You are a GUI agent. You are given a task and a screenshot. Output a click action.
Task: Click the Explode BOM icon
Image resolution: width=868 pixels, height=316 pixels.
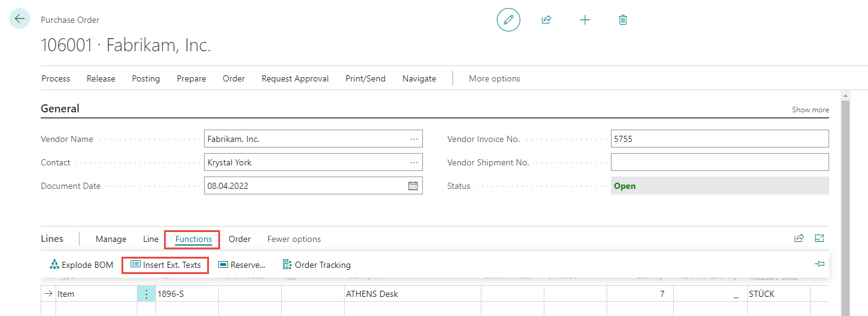pyautogui.click(x=54, y=265)
